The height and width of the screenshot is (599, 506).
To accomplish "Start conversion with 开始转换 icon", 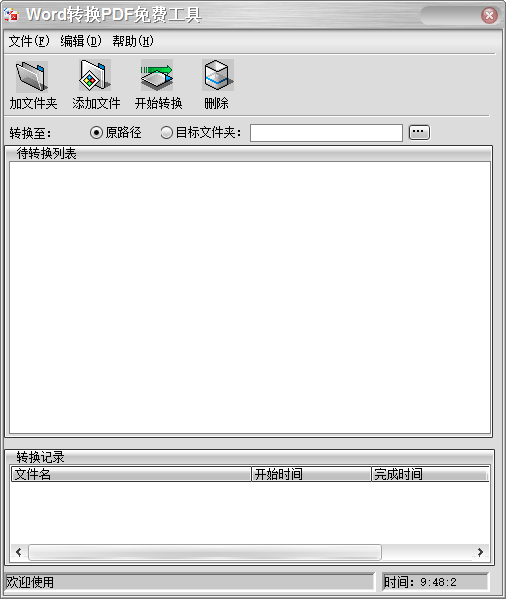I will pyautogui.click(x=157, y=75).
